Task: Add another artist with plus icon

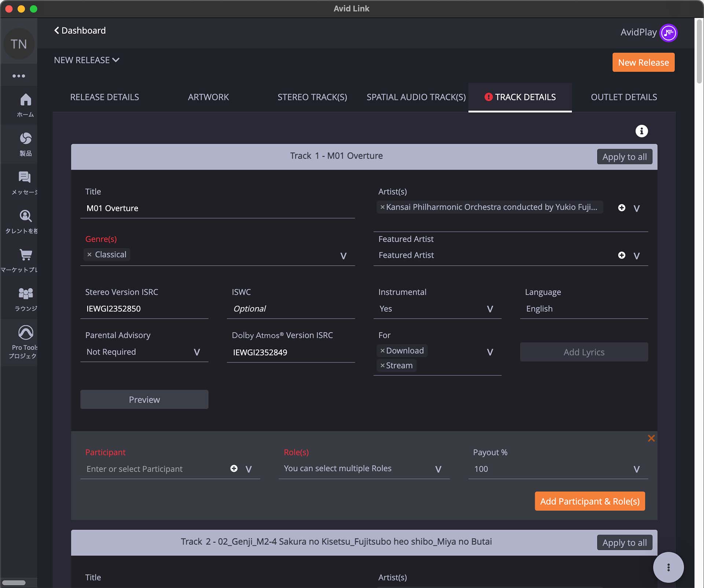Action: click(x=621, y=208)
